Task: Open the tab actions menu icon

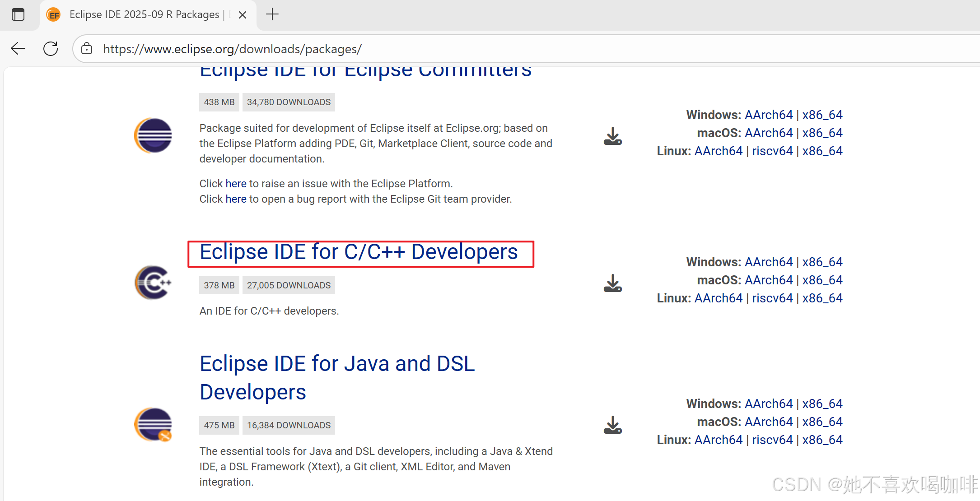Action: pyautogui.click(x=18, y=14)
